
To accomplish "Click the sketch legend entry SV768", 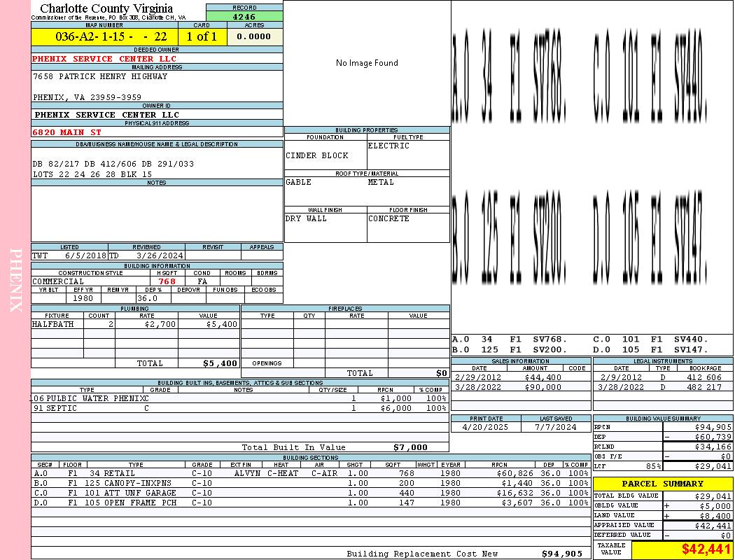I will 549,339.
